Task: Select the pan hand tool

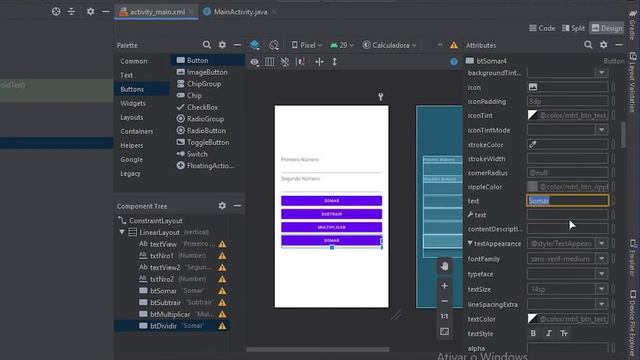Action: point(444,266)
